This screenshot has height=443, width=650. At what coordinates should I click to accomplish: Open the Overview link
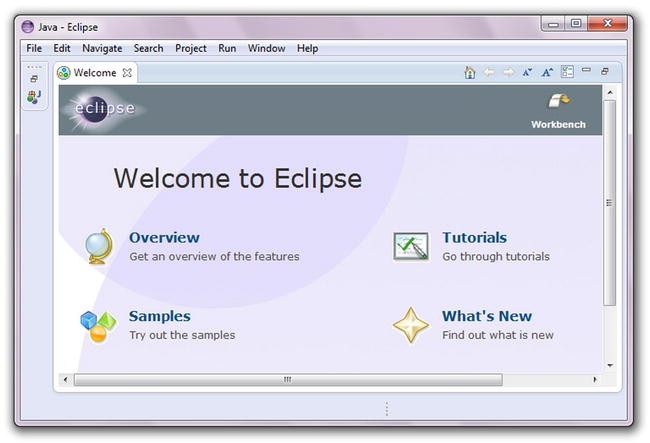[x=165, y=237]
